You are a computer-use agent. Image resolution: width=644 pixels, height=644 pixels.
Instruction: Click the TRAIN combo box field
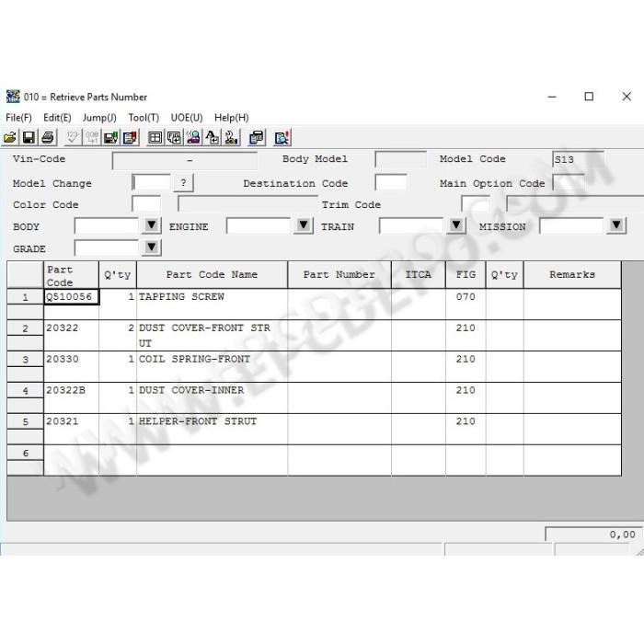412,225
